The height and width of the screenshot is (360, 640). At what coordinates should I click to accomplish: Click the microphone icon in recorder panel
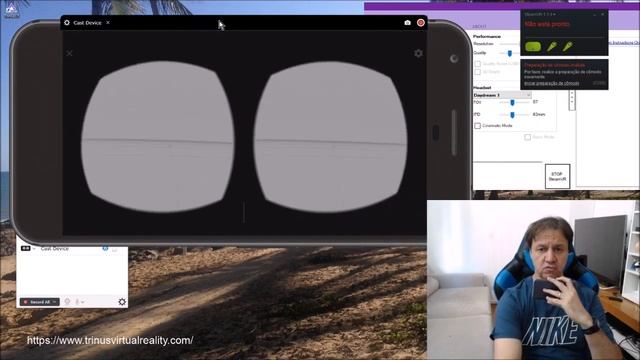coord(77,302)
